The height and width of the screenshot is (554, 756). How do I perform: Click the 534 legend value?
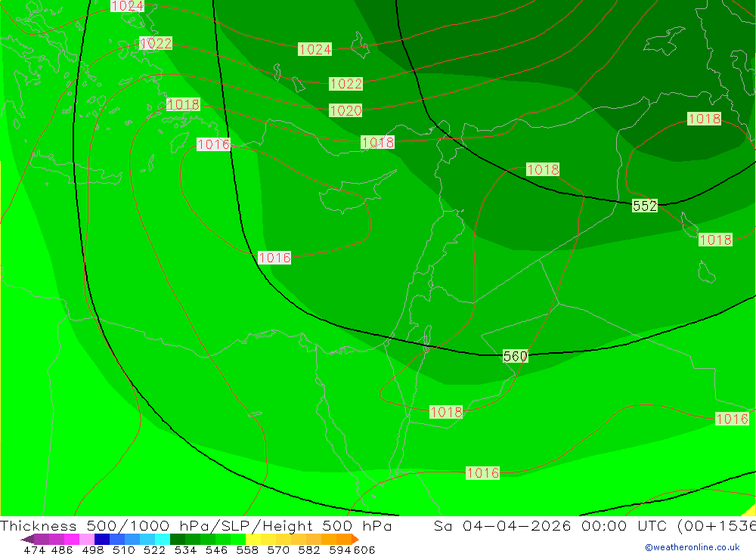(185, 550)
